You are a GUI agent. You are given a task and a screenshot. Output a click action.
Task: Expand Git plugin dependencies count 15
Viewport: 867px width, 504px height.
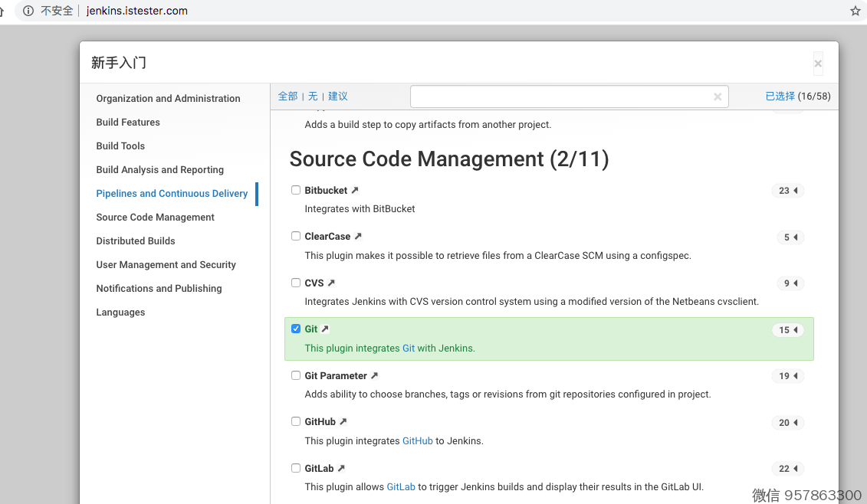[787, 330]
